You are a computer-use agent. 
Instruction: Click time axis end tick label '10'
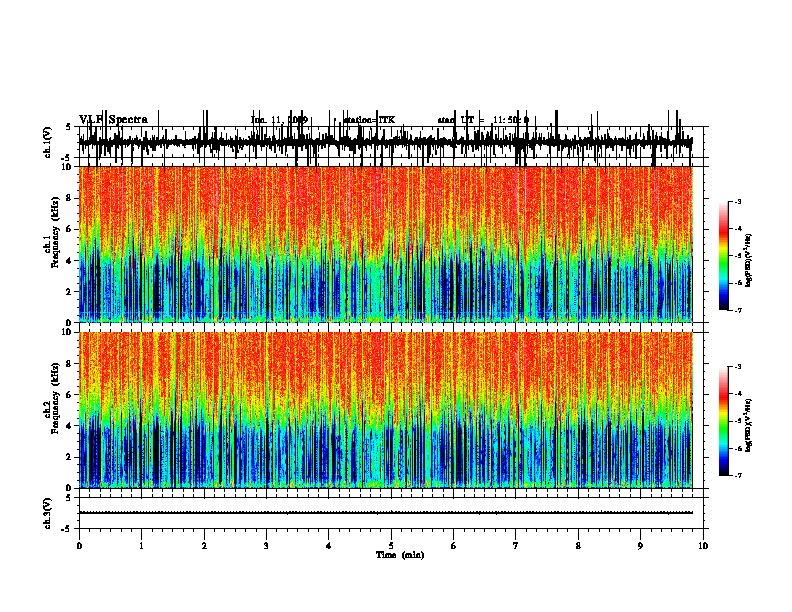[x=703, y=546]
